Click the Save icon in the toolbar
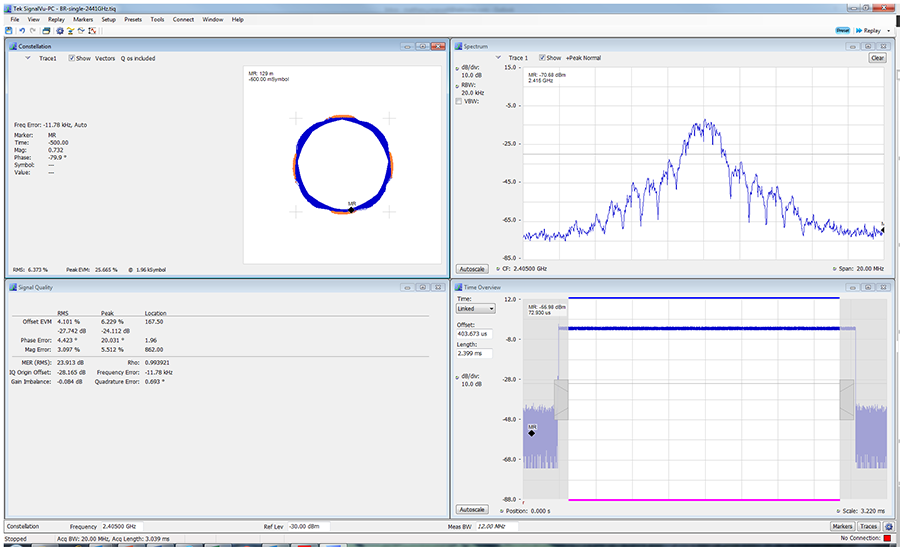 [9, 31]
